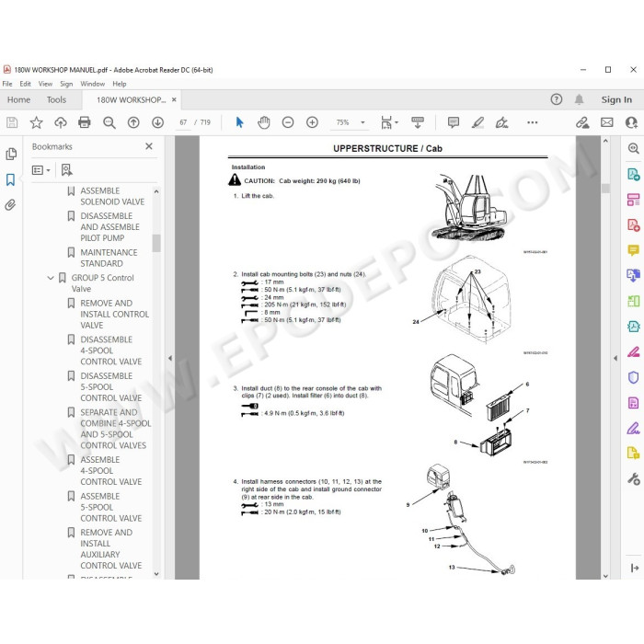Open the sign document pen tool
Screen dimensions: 644x644
pyautogui.click(x=502, y=122)
